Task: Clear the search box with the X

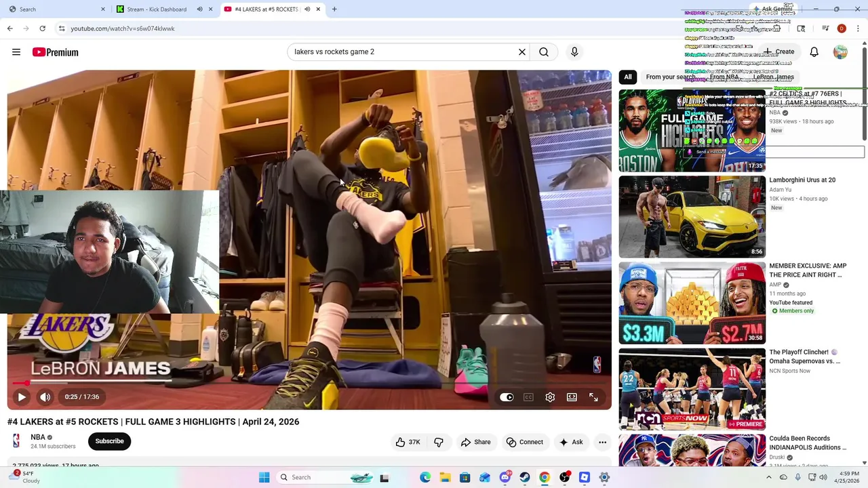Action: click(x=522, y=52)
